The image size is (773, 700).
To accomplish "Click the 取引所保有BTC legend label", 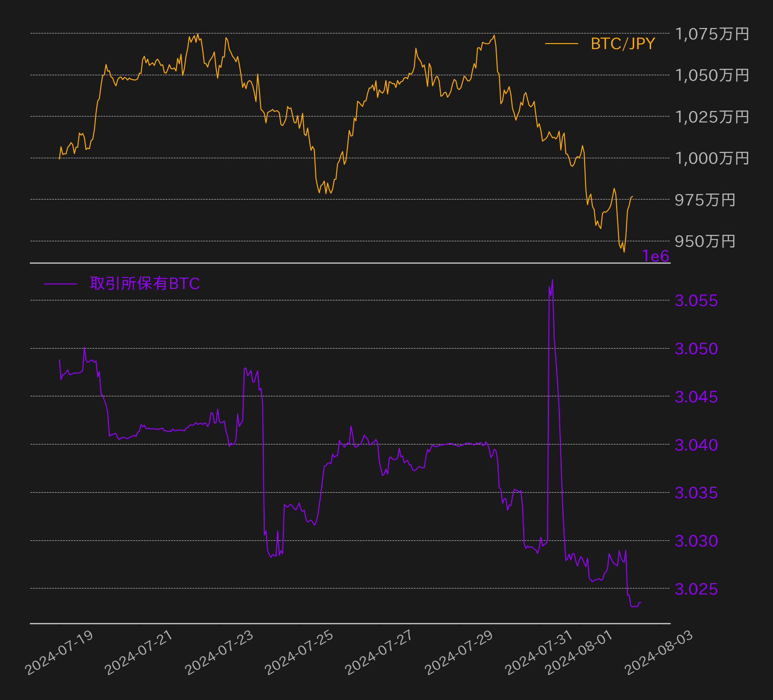I will pos(145,283).
